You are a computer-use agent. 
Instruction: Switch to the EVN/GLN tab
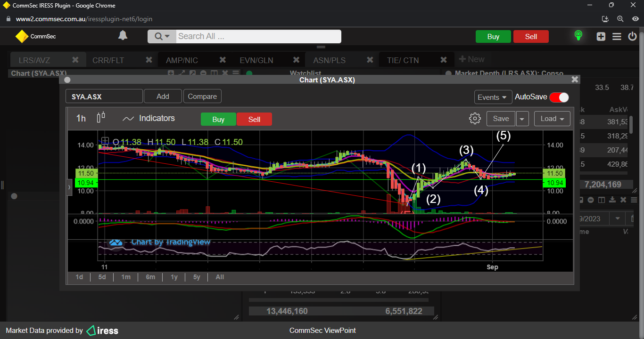click(x=256, y=60)
